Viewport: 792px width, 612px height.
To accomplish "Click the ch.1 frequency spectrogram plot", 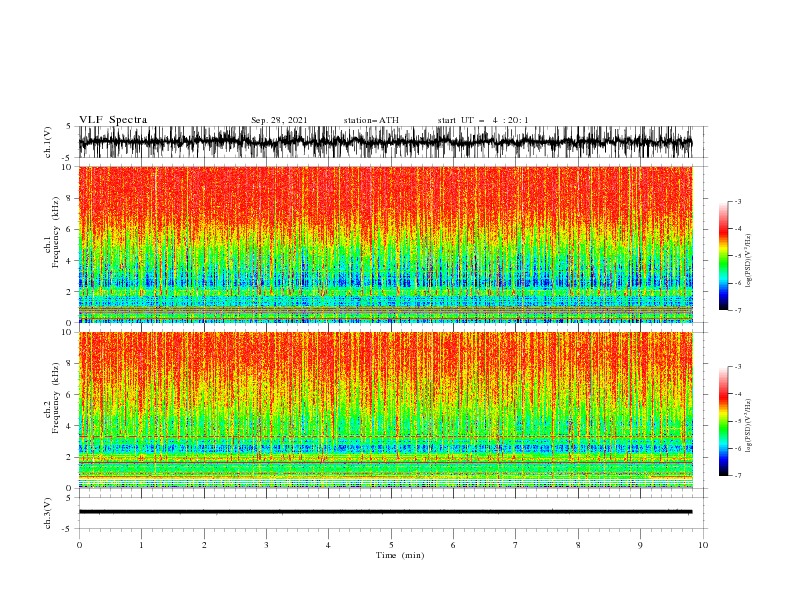I will point(385,244).
